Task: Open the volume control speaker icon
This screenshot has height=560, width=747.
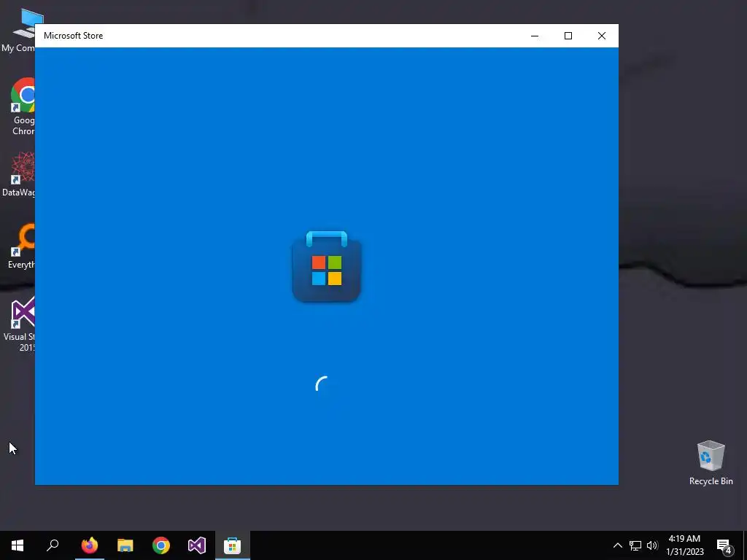Action: 652,545
